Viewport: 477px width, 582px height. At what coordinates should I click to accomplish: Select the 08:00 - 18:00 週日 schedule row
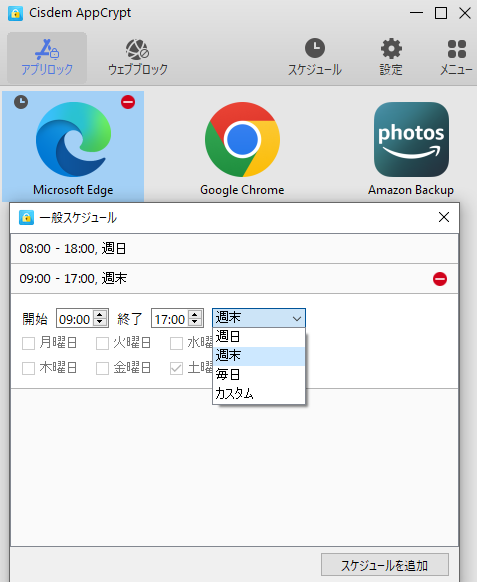click(x=234, y=248)
